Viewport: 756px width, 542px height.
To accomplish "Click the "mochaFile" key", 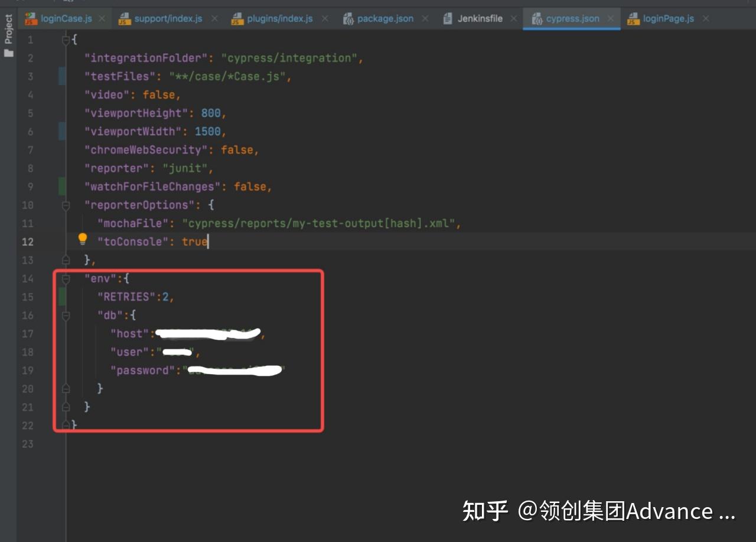I will (x=133, y=223).
